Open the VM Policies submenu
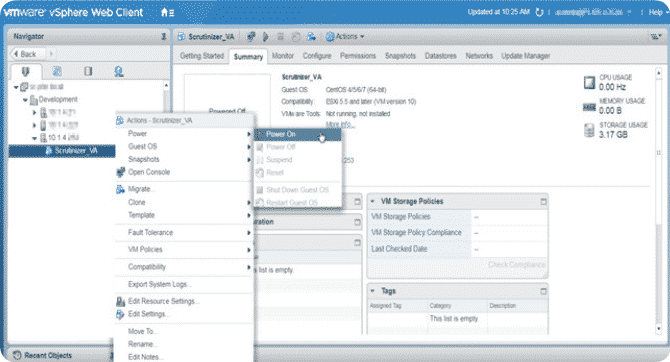 click(184, 250)
